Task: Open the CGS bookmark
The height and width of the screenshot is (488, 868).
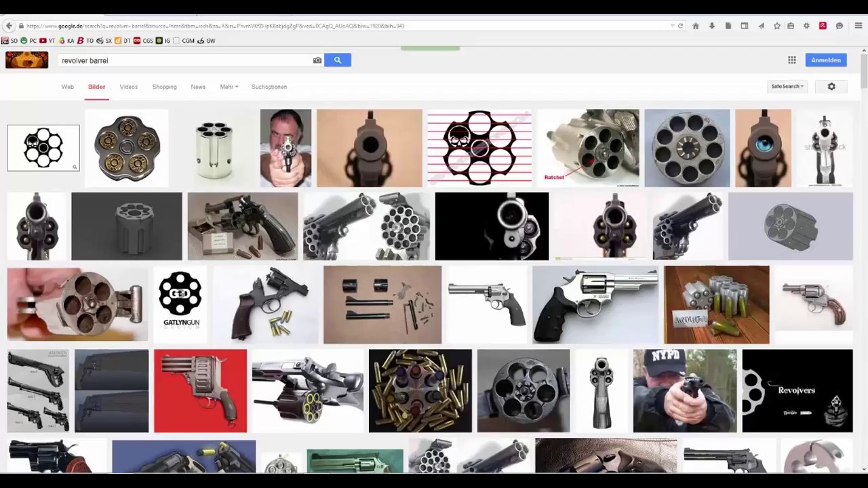Action: point(143,41)
